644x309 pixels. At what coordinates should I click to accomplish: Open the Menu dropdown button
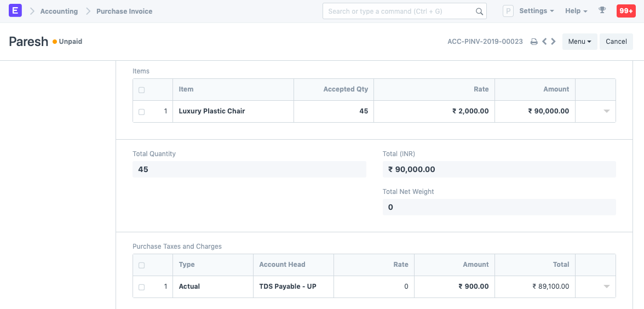click(x=579, y=42)
